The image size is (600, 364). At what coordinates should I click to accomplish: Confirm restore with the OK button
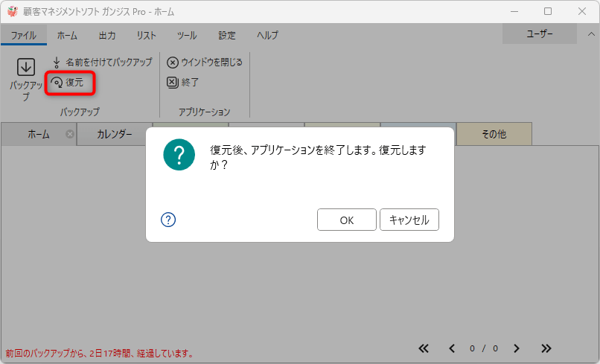[347, 220]
